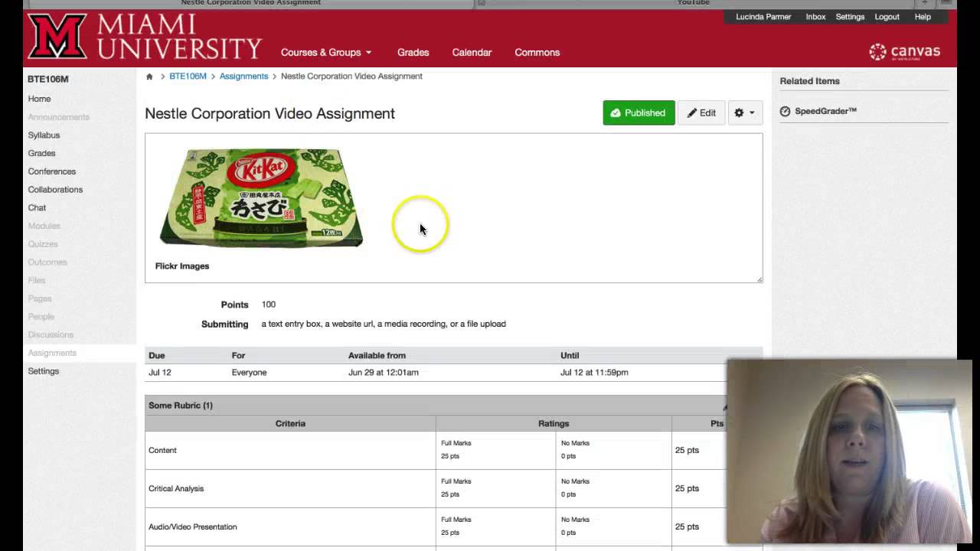The image size is (980, 551).
Task: Click the Edit assignment button
Action: click(x=701, y=112)
